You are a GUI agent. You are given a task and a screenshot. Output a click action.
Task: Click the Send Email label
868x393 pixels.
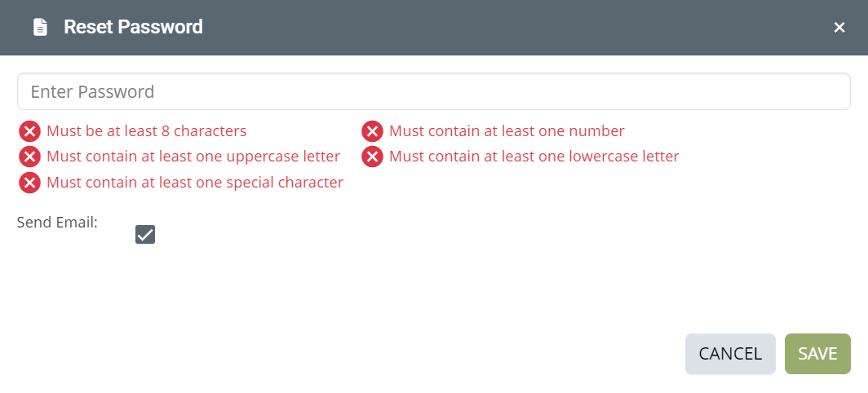click(x=57, y=223)
